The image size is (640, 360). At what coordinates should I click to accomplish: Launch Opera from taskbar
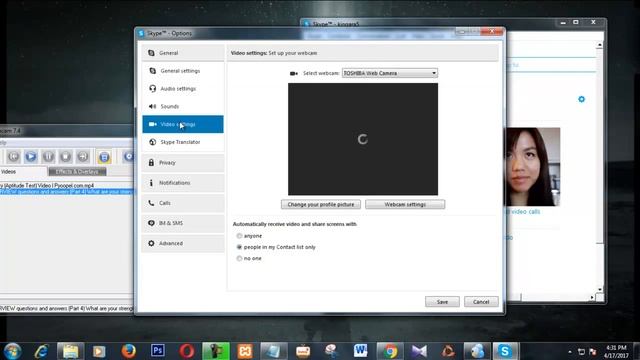[187, 351]
